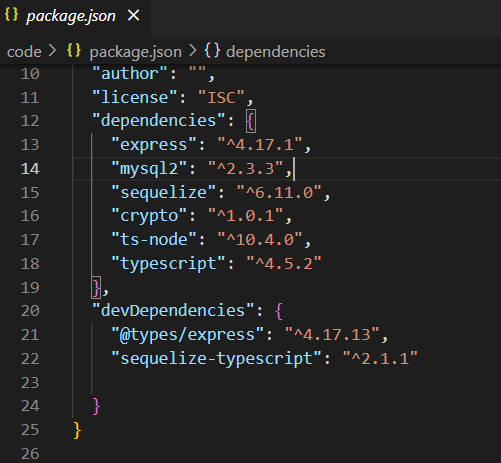Click the "@types/express" entry

pyautogui.click(x=250, y=335)
